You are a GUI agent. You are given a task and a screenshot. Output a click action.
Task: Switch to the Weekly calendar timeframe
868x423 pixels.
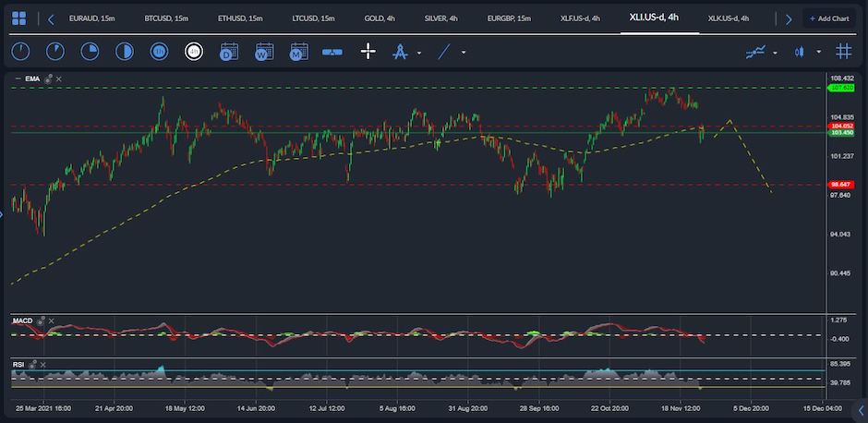tap(264, 52)
